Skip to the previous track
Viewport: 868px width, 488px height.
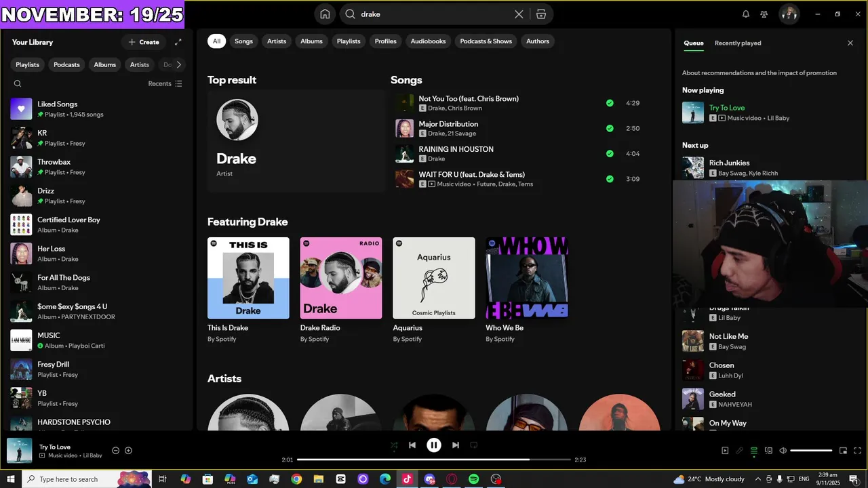tap(412, 445)
